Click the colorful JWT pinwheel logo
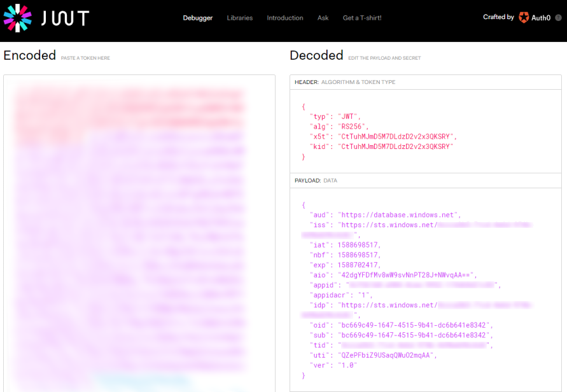This screenshot has width=567, height=392. pyautogui.click(x=18, y=18)
